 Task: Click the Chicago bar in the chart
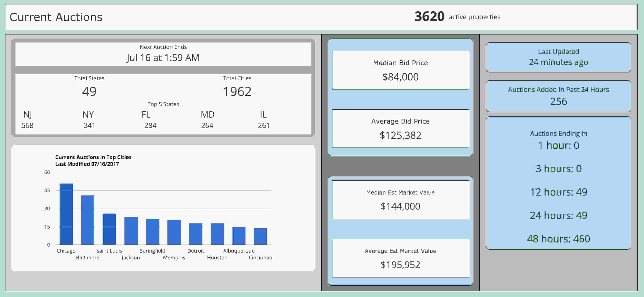click(66, 214)
